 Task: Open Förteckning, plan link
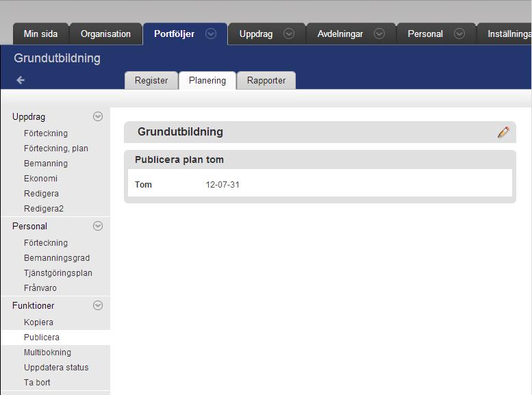(56, 149)
